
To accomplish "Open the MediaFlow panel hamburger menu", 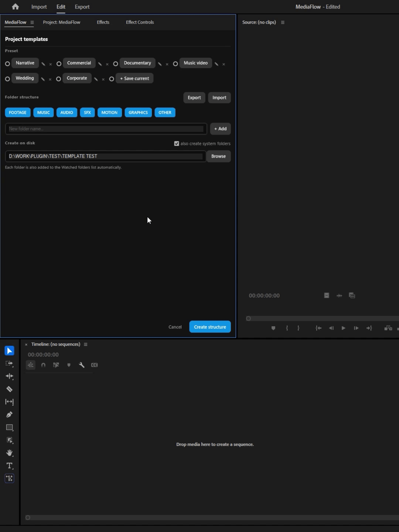I will click(32, 23).
